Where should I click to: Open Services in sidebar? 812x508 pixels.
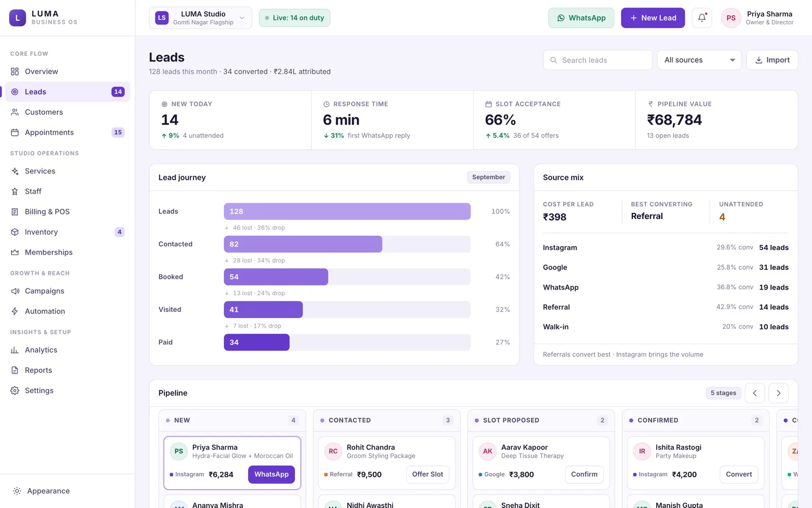pyautogui.click(x=67, y=171)
